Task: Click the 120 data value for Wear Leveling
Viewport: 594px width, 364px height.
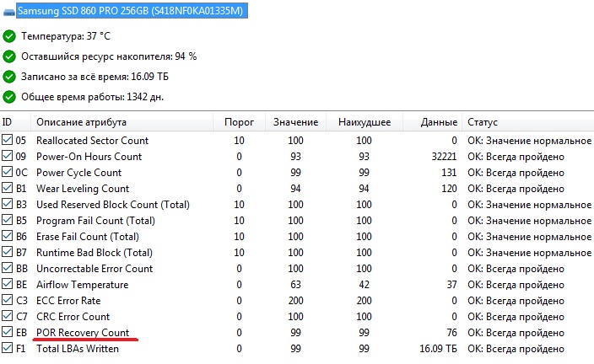Action: pos(449,189)
